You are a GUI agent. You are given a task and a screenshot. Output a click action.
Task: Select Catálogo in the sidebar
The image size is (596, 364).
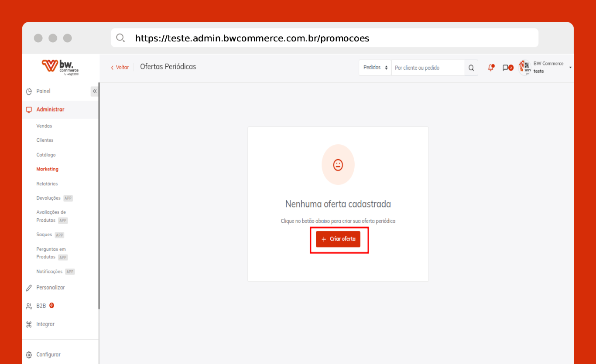46,155
